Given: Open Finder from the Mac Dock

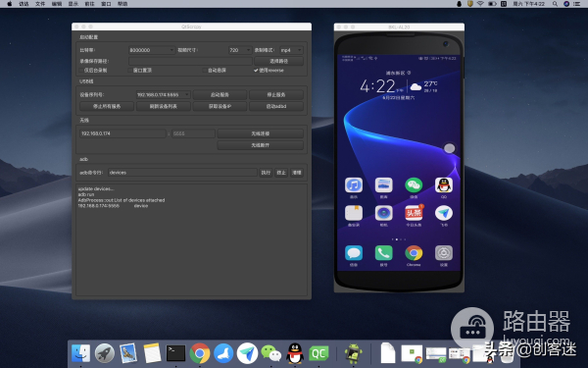Looking at the screenshot, I should pyautogui.click(x=80, y=353).
